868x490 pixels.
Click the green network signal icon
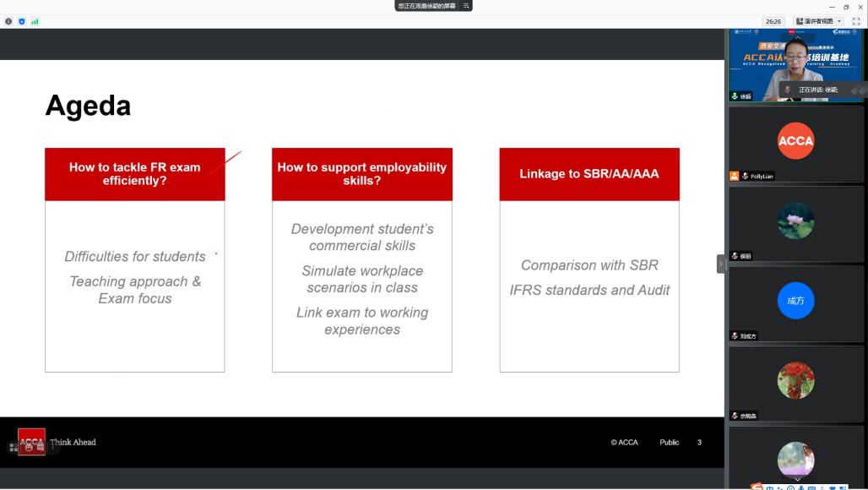click(x=35, y=21)
